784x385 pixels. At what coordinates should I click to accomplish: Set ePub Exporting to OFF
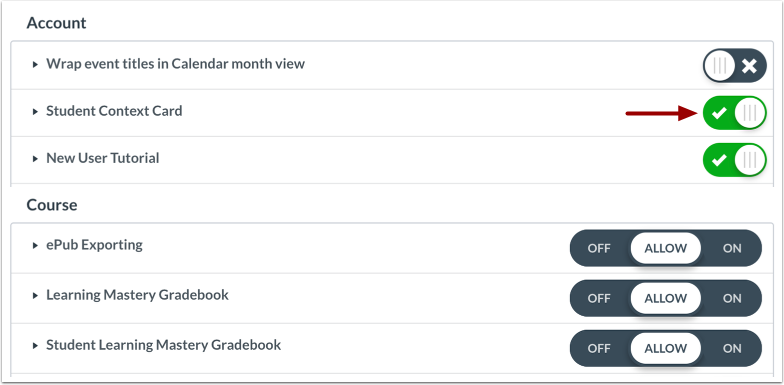tap(599, 248)
